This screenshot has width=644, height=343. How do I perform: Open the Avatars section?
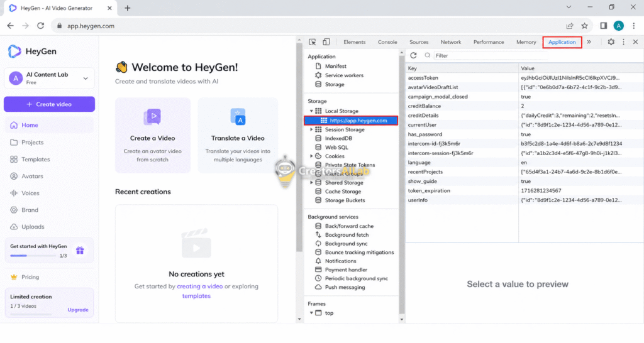[26, 176]
